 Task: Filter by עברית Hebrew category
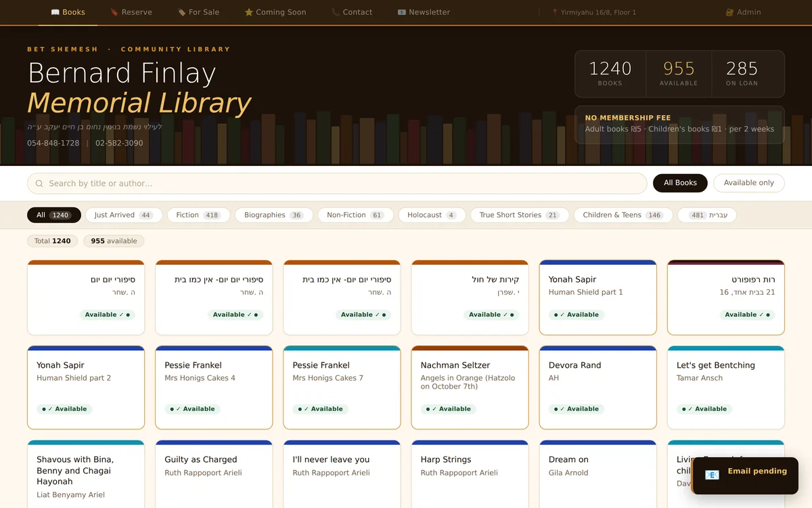[x=707, y=215]
